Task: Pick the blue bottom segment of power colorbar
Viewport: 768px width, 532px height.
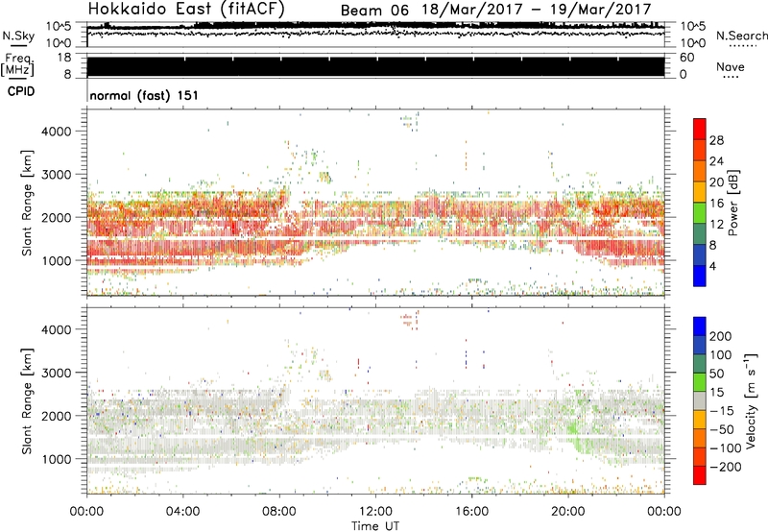Action: pyautogui.click(x=700, y=276)
